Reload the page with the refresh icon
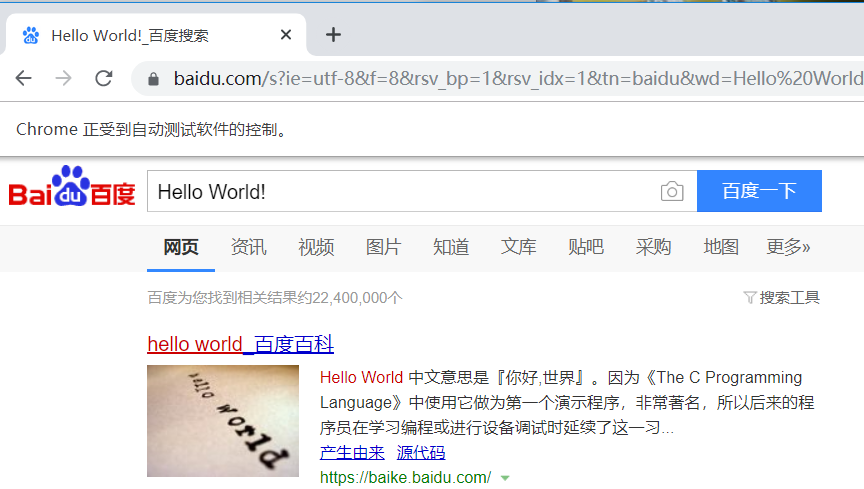 [104, 78]
